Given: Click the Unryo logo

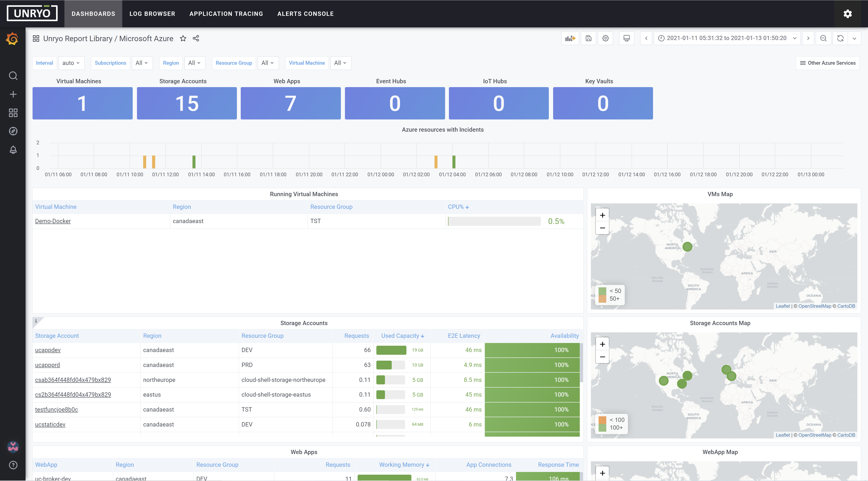Looking at the screenshot, I should pos(32,13).
